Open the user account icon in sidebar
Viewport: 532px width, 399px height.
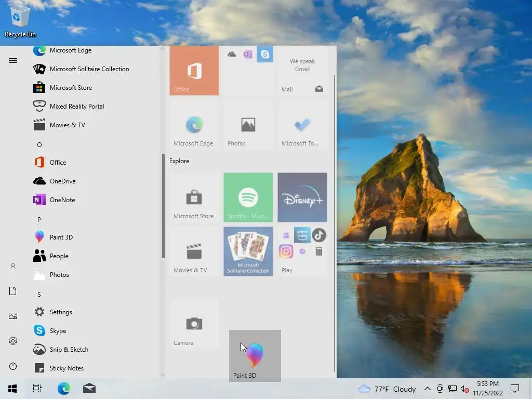pyautogui.click(x=13, y=266)
